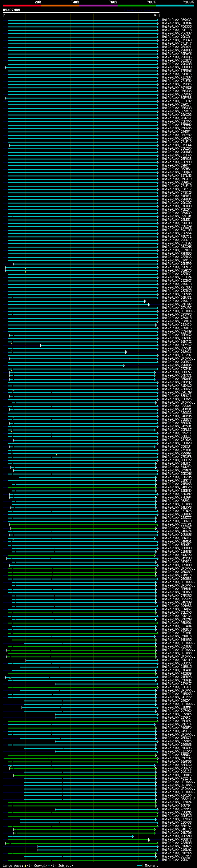Image resolution: width=197 pixels, height=868 pixels.
Task: Select the UniRef100_C7SCX6 label
Action: [x=176, y=84]
